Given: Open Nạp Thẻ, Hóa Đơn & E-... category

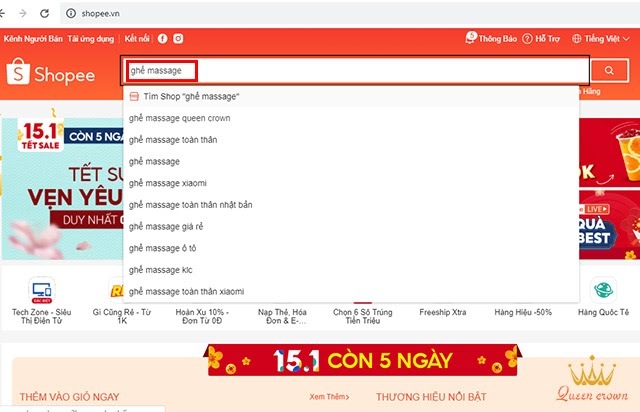Looking at the screenshot, I should (282, 316).
